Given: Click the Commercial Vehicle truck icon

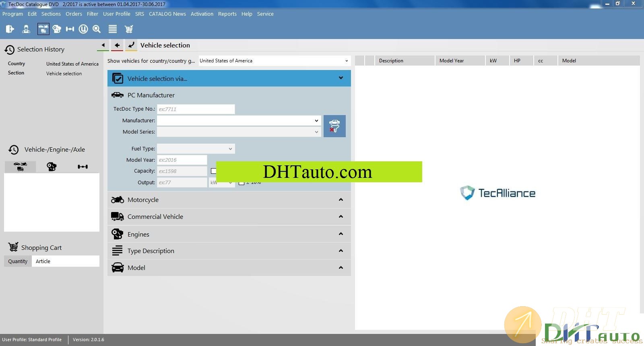Looking at the screenshot, I should tap(118, 216).
